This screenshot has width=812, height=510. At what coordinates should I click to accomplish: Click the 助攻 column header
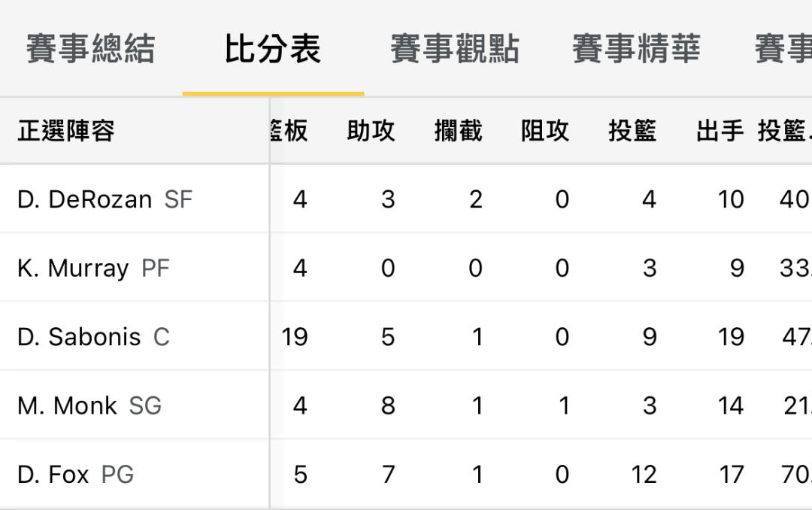pyautogui.click(x=371, y=131)
